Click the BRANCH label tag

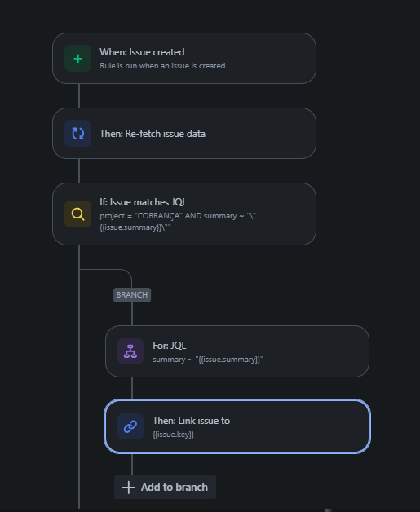tap(132, 295)
